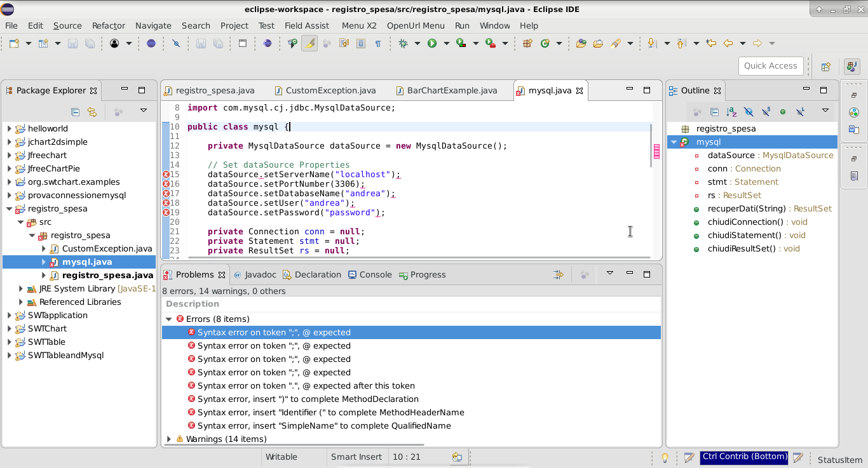
Task: Click the Quick Access search field
Action: click(770, 66)
